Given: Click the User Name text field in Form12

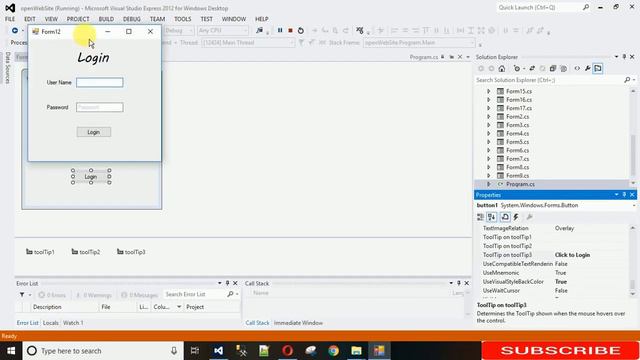Looking at the screenshot, I should (x=100, y=82).
